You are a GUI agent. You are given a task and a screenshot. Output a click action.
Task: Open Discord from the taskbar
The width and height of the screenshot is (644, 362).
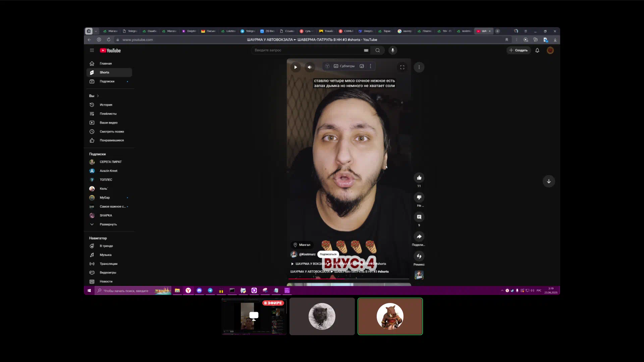[x=199, y=291]
